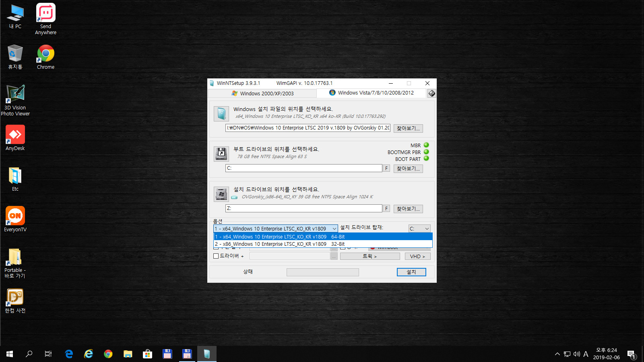Open the 휴지통 recycle bin icon

pos(15,57)
